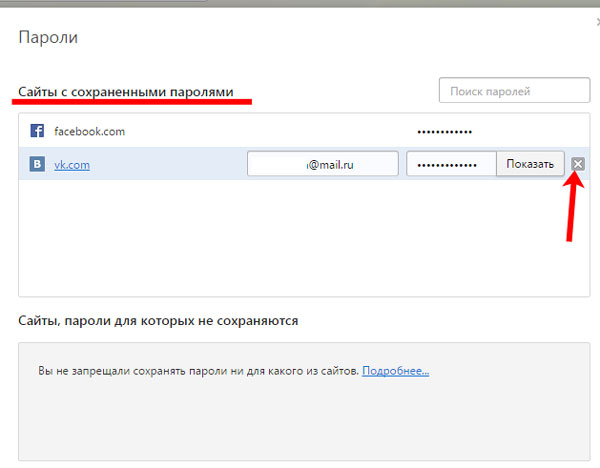The width and height of the screenshot is (600, 468).
Task: Click the Facebook favicon in password list
Action: coord(37,131)
